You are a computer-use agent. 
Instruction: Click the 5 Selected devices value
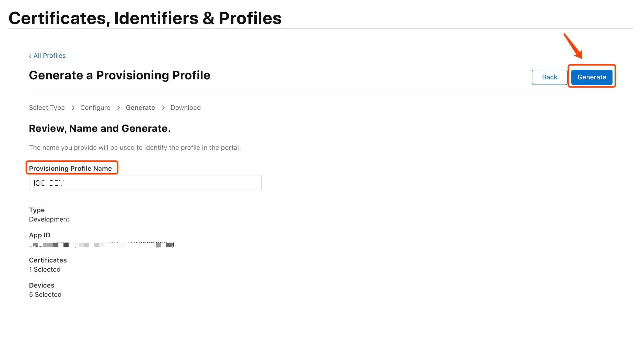pos(45,294)
